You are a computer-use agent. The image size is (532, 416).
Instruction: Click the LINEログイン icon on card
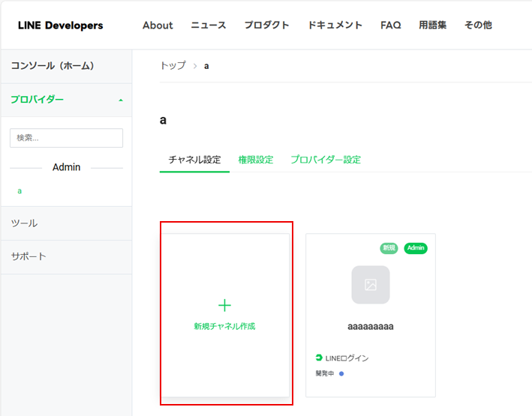pyautogui.click(x=319, y=358)
